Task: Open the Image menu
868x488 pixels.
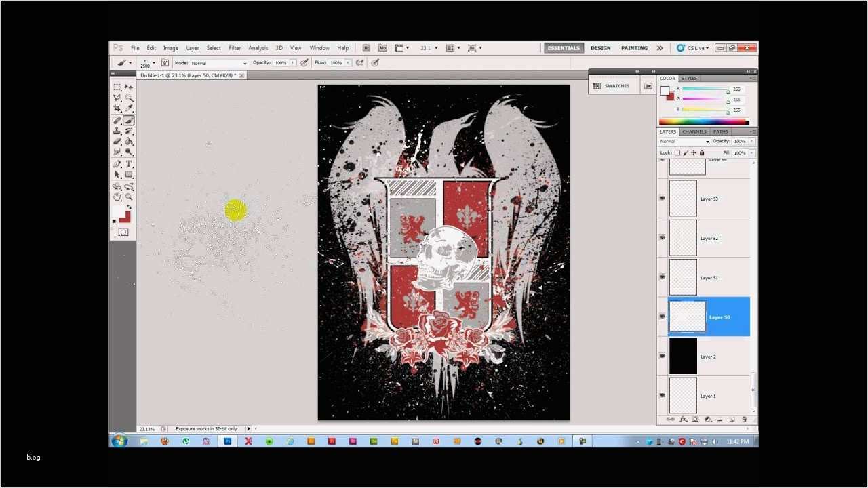Action: [x=171, y=48]
